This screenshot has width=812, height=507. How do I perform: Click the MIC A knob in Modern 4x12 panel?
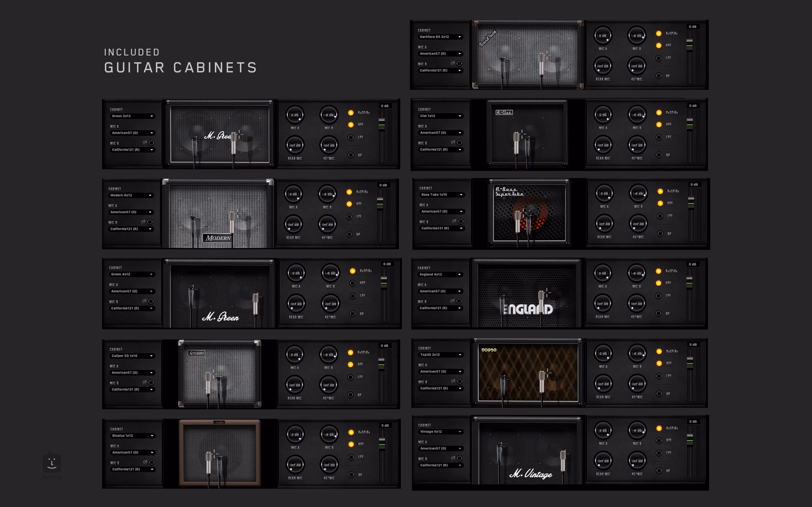point(293,194)
